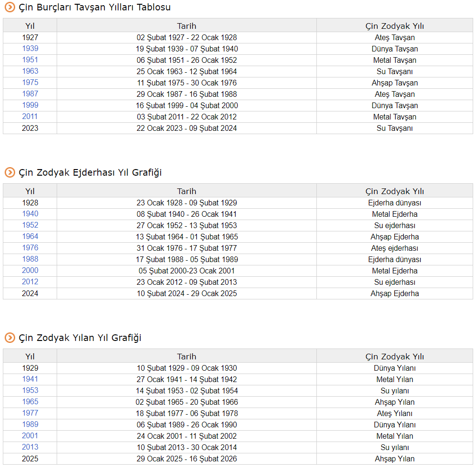Image resolution: width=476 pixels, height=468 pixels.
Task: Click the orange arrow icon beside Ejderhası Yıl Grafiği
Action: [10, 173]
